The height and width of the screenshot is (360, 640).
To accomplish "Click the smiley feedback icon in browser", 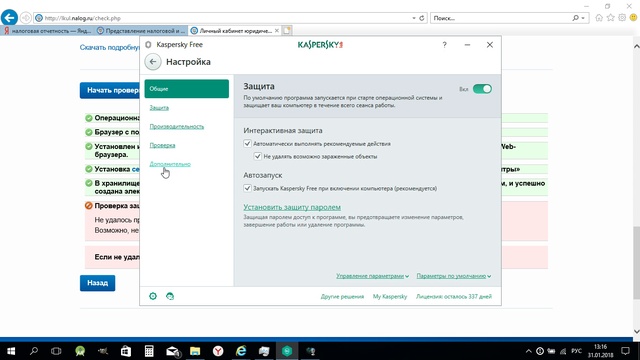I will point(633,18).
